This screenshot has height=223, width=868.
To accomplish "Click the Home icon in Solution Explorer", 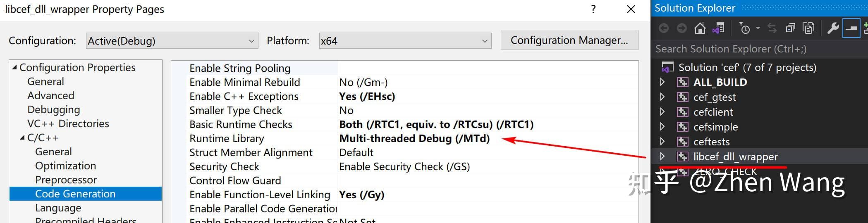I will pos(700,28).
